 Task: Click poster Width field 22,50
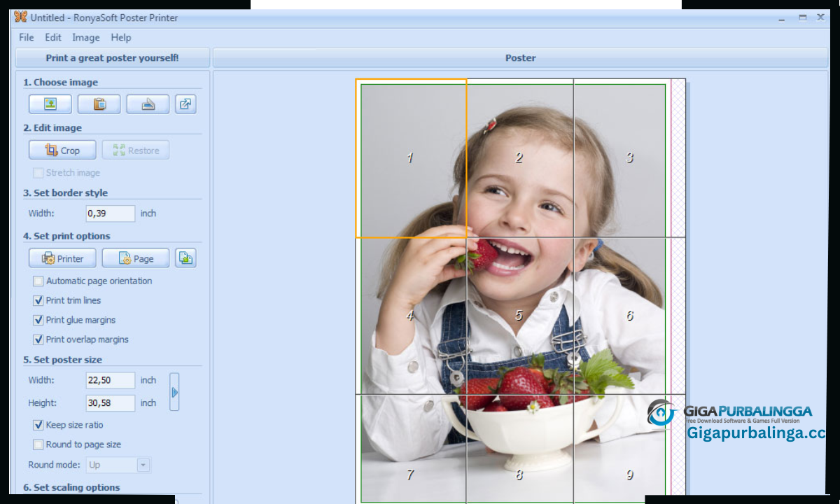pyautogui.click(x=111, y=380)
